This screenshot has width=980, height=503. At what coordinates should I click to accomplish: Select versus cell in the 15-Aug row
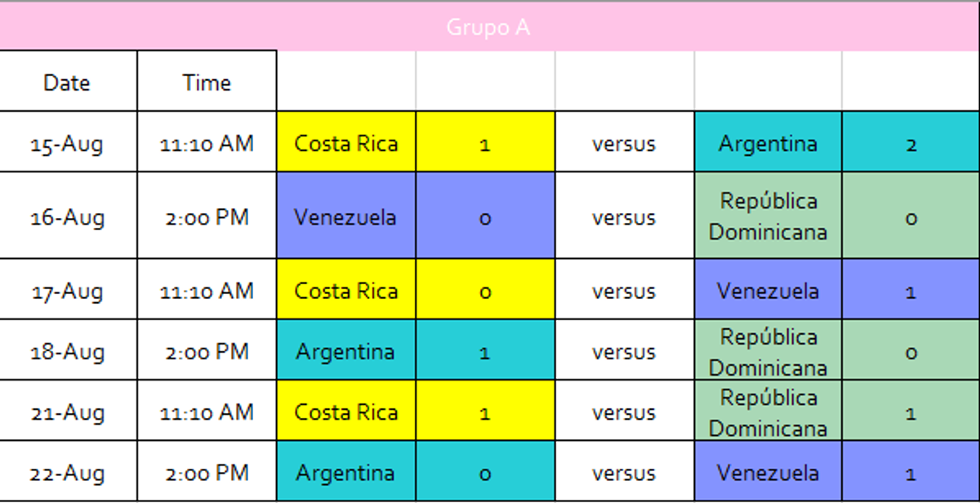pos(625,142)
